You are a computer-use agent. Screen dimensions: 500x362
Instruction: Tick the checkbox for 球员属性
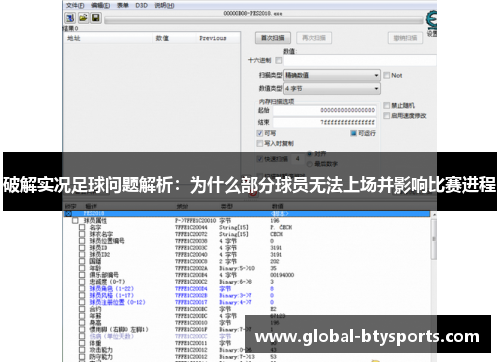tap(75, 221)
